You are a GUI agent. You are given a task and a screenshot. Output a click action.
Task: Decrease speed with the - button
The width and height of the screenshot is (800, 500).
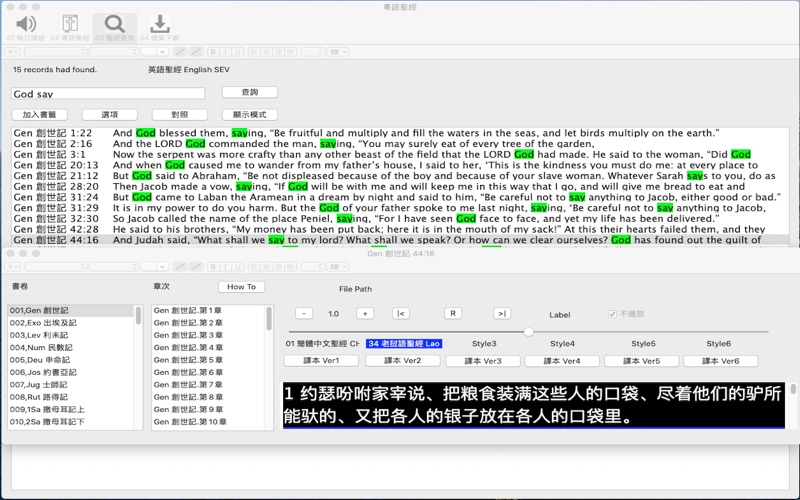tap(305, 313)
